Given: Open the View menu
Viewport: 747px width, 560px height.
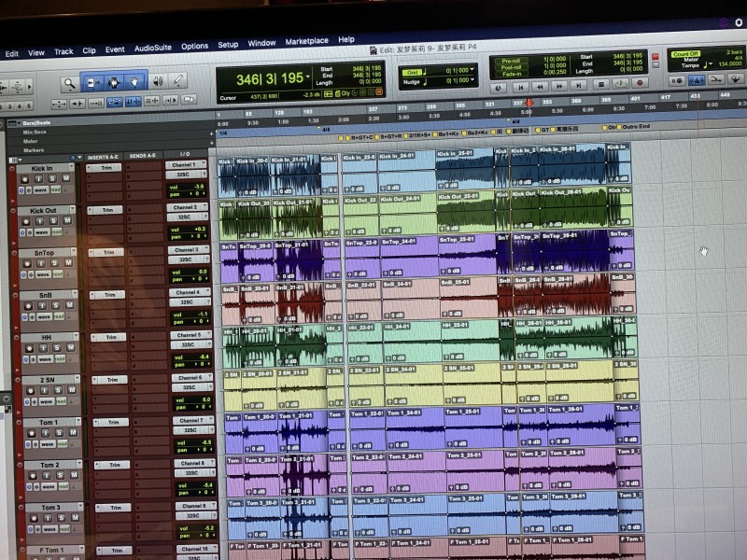Looking at the screenshot, I should (36, 53).
